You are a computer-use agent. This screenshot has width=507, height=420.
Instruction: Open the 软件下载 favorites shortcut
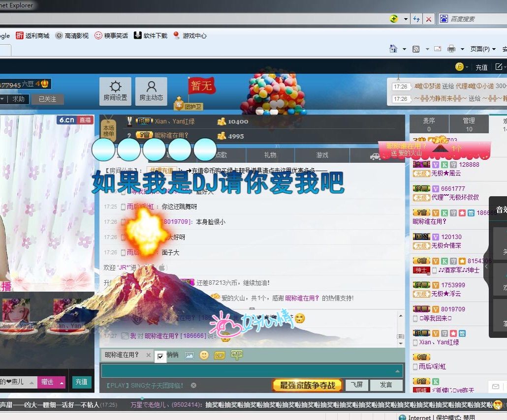pyautogui.click(x=151, y=35)
